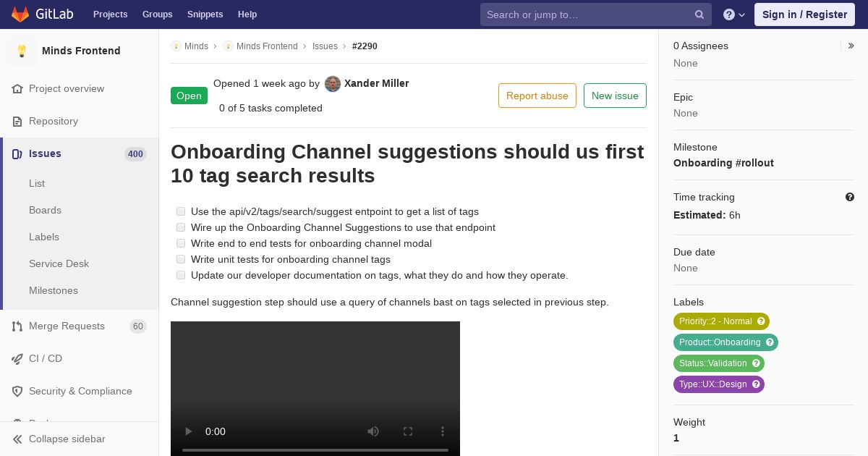Click the Priority::2 - Normal label

click(x=715, y=321)
